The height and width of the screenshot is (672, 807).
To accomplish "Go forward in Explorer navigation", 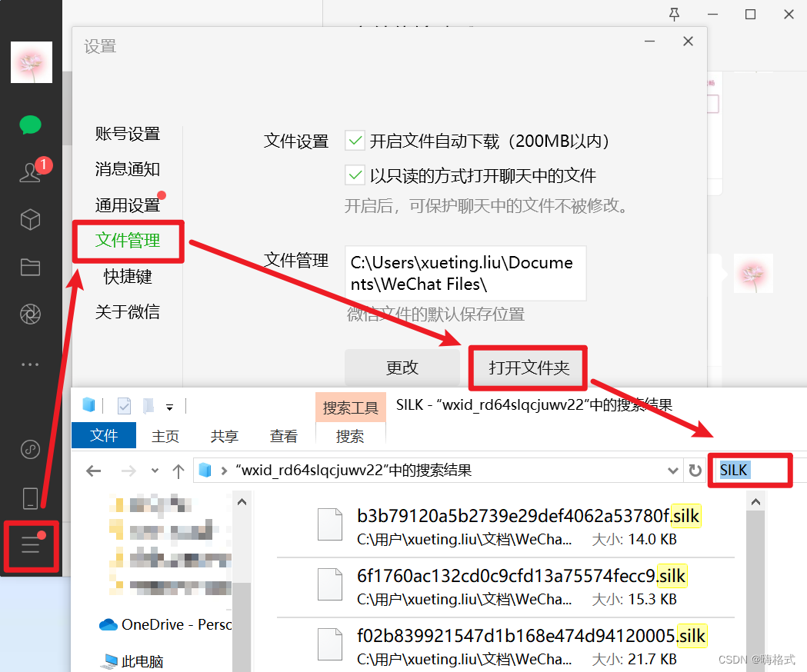I will tap(128, 471).
